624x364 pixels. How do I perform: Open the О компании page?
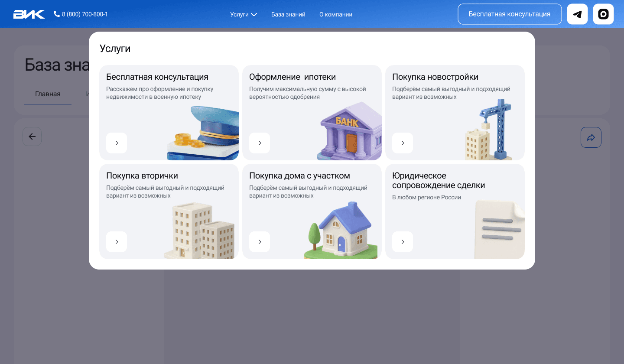click(x=336, y=14)
